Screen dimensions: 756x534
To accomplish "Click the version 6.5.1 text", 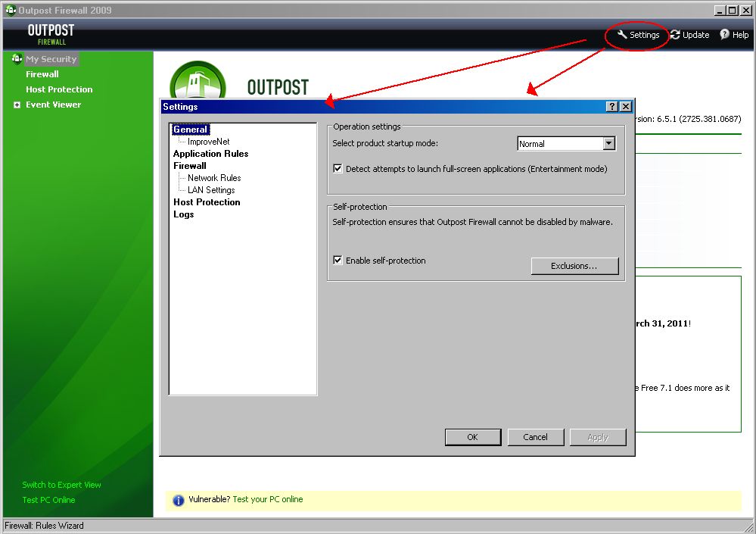I will (x=689, y=119).
